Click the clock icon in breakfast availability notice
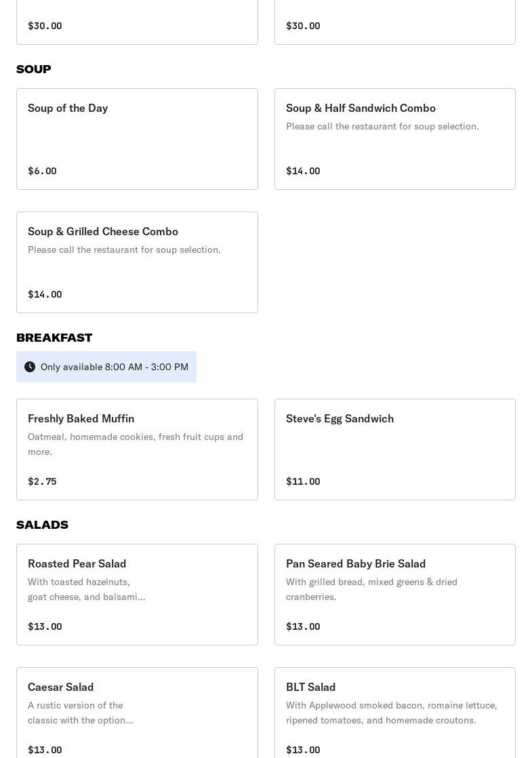The width and height of the screenshot is (532, 758). pos(30,367)
